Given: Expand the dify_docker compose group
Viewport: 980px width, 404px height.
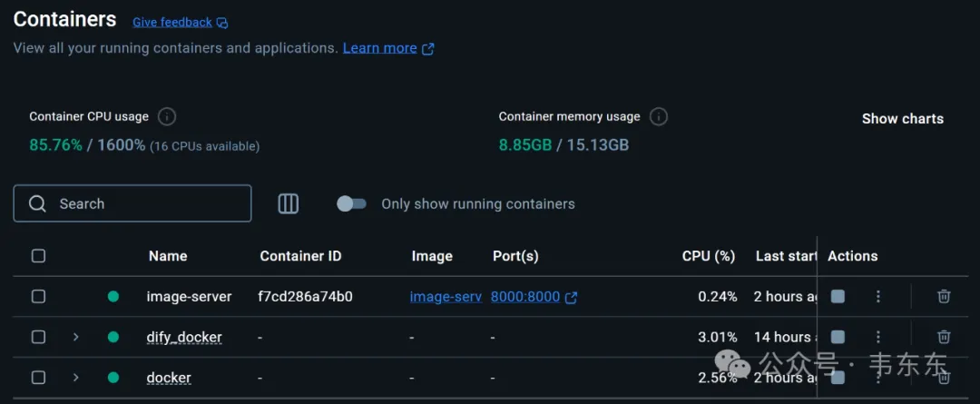Looking at the screenshot, I should (x=75, y=337).
